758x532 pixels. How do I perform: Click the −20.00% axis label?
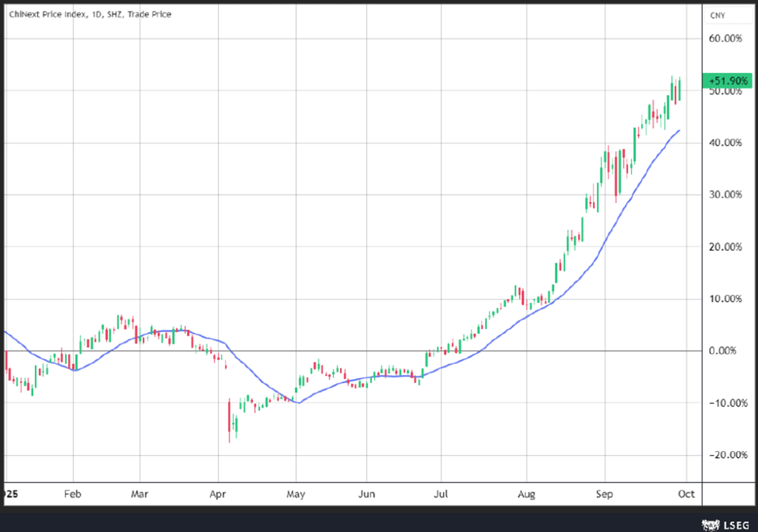728,455
